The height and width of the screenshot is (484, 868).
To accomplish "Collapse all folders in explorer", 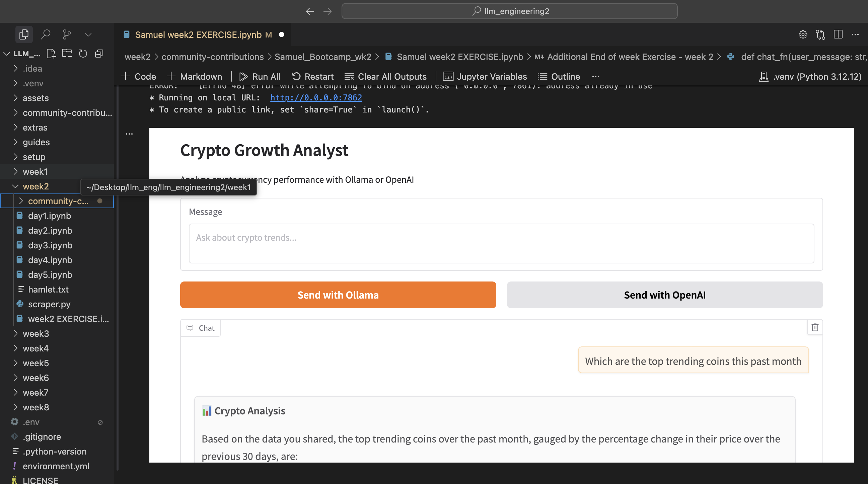I will (x=99, y=54).
